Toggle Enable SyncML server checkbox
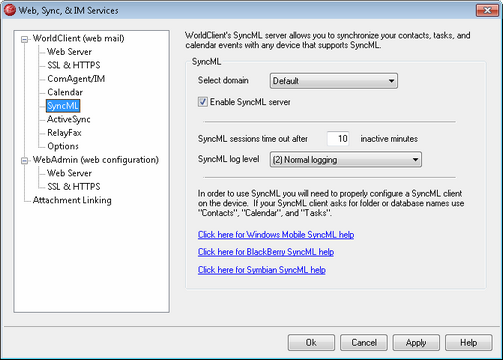Image resolution: width=503 pixels, height=360 pixels. [x=203, y=102]
